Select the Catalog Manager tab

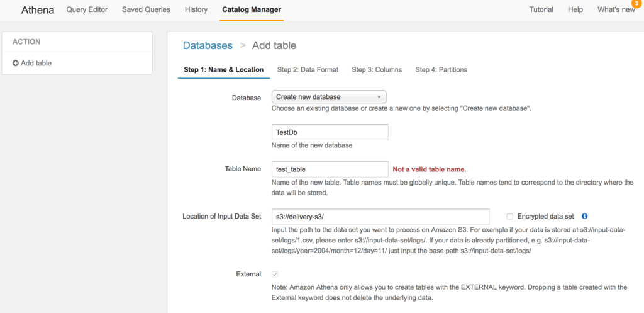[252, 9]
